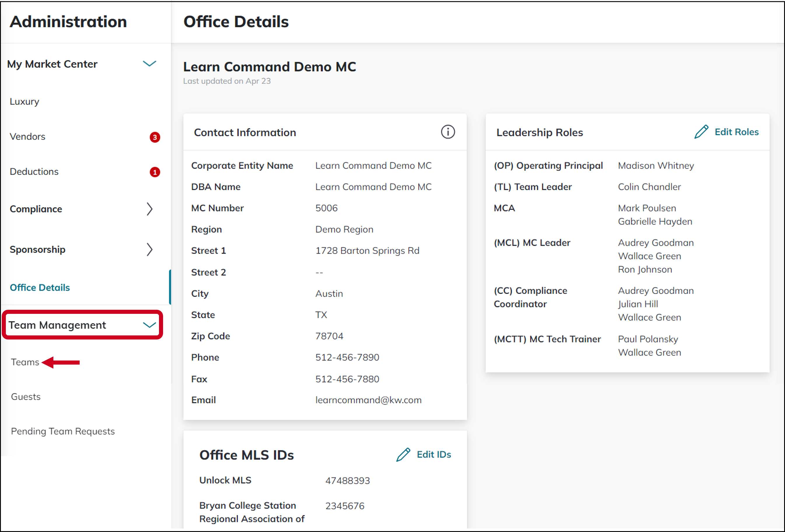Select Vendors in the sidebar

27,136
